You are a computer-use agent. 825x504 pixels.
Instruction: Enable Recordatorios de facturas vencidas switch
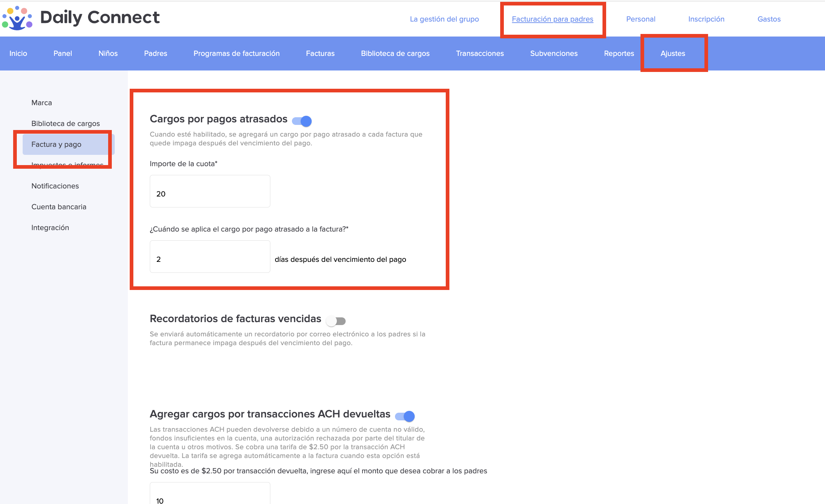[336, 321]
